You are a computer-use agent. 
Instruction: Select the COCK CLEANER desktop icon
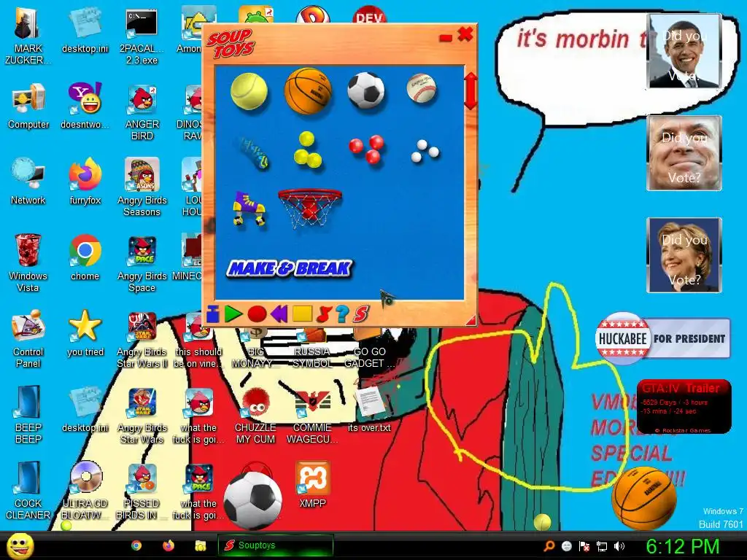(x=28, y=491)
